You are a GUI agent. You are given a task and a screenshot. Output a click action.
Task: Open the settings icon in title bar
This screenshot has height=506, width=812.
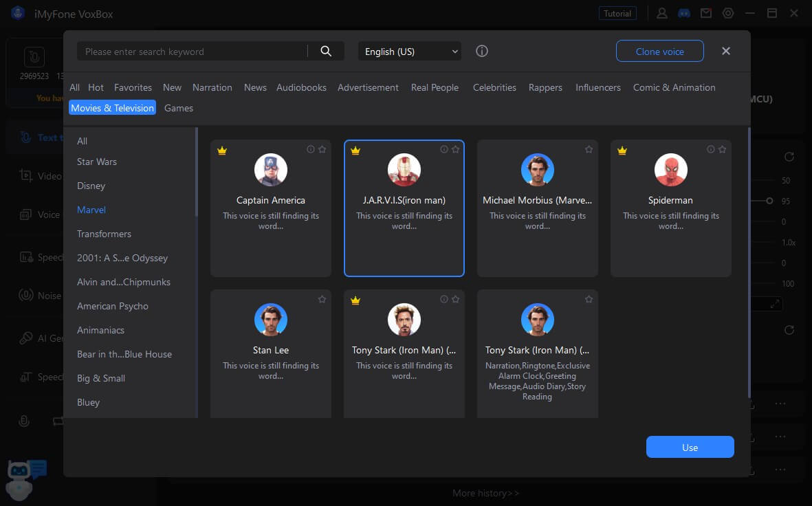[728, 14]
